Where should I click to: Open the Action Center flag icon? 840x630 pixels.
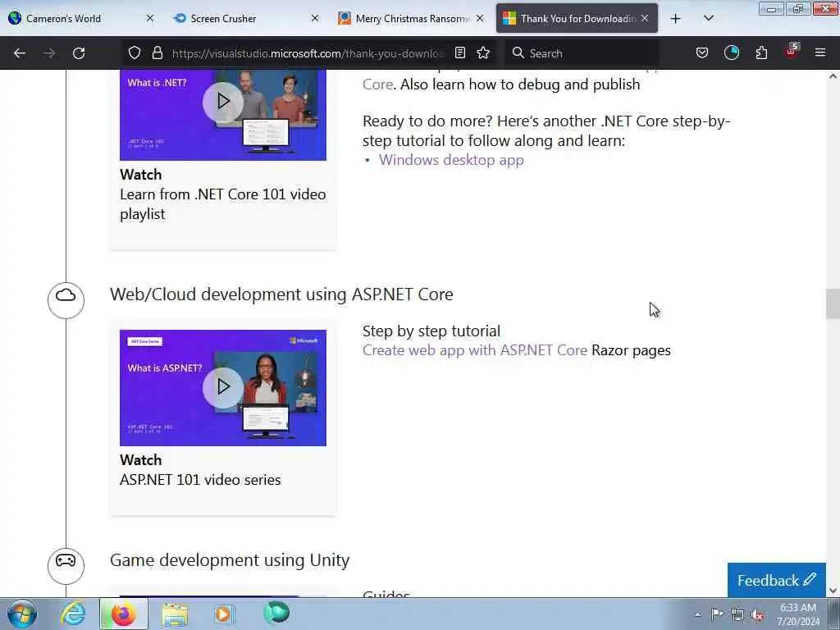[717, 614]
